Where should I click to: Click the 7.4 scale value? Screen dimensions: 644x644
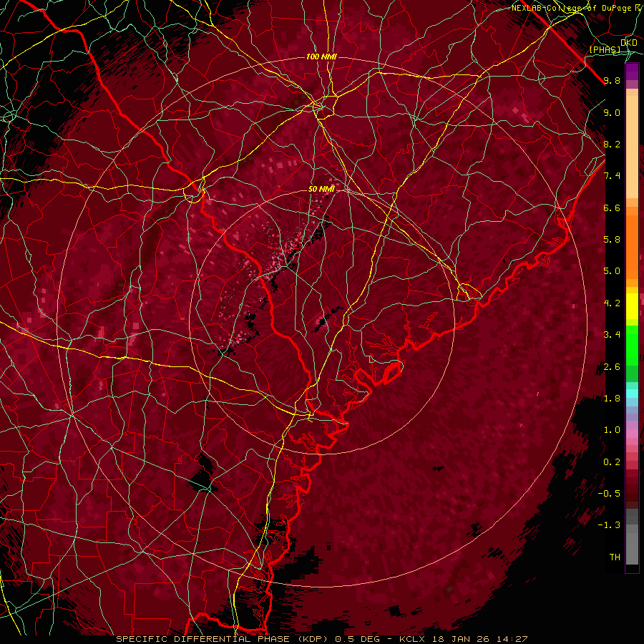click(612, 176)
